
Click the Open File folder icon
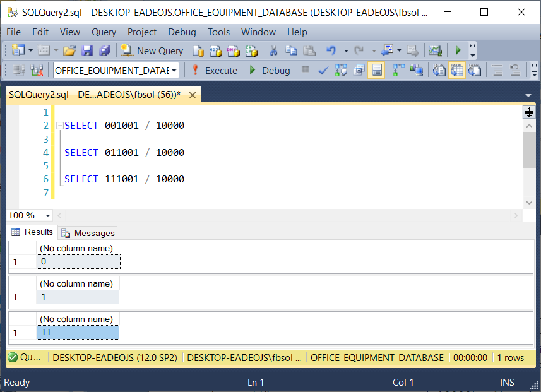point(69,50)
